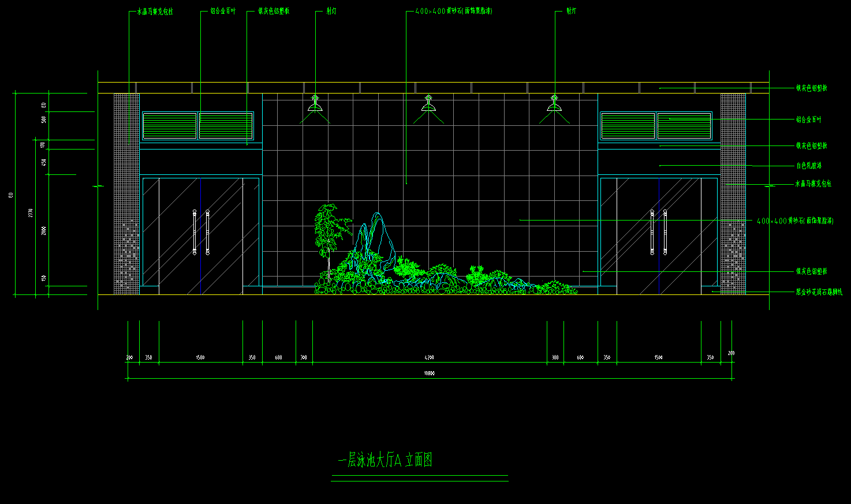
Task: Select the far-left aluminum louver panel
Action: click(170, 126)
